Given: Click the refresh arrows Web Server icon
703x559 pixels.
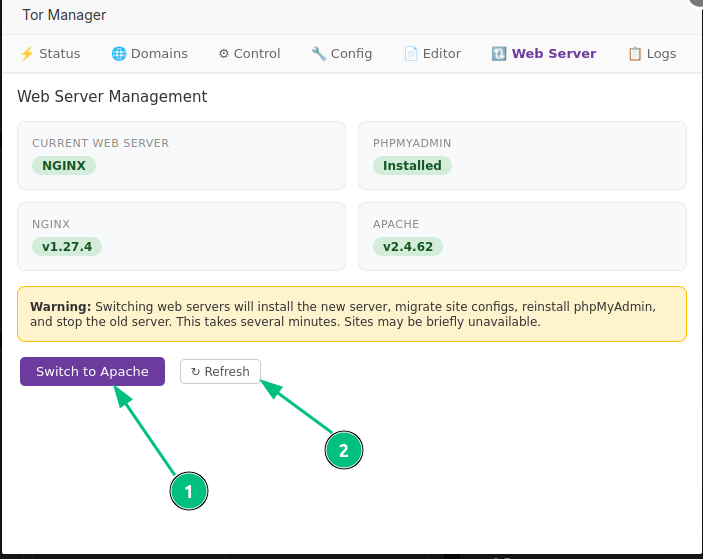Looking at the screenshot, I should pyautogui.click(x=499, y=54).
